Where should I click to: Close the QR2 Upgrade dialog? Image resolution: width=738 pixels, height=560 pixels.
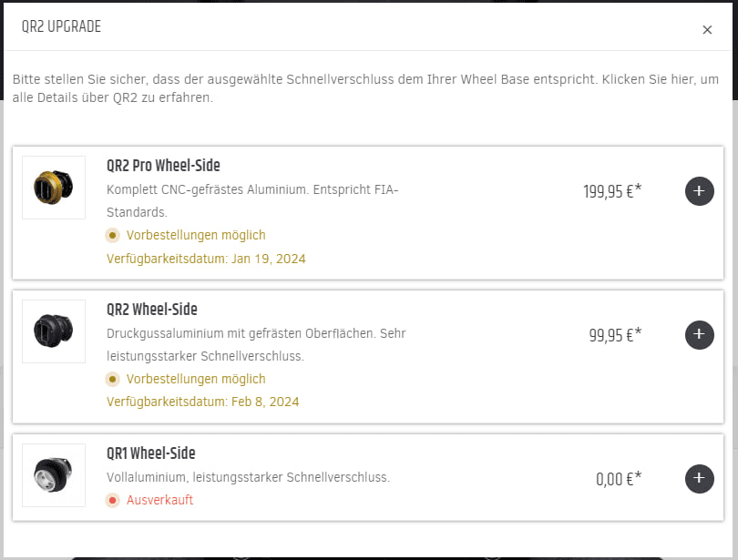tap(707, 30)
